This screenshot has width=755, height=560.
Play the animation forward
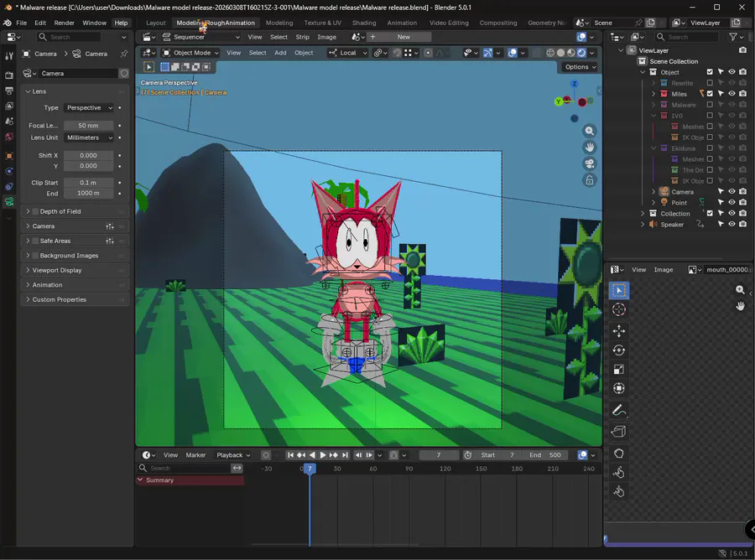coord(323,455)
